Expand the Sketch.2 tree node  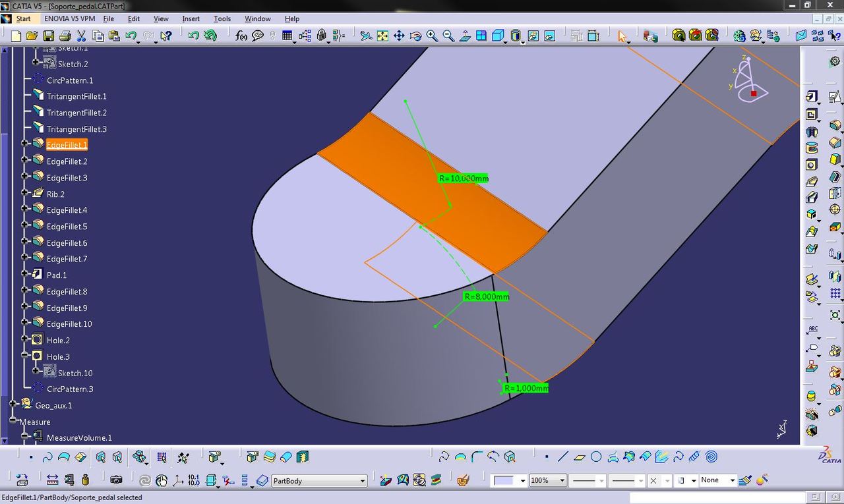36,63
